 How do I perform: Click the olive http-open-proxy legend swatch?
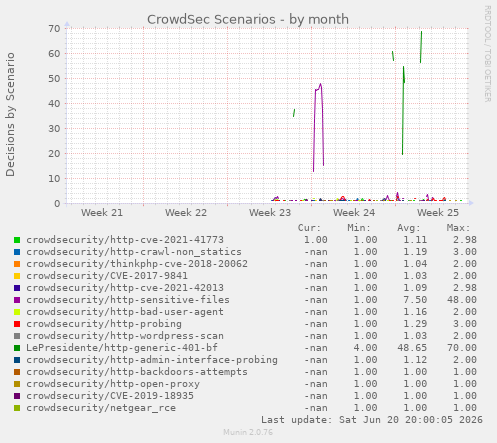pyautogui.click(x=17, y=384)
